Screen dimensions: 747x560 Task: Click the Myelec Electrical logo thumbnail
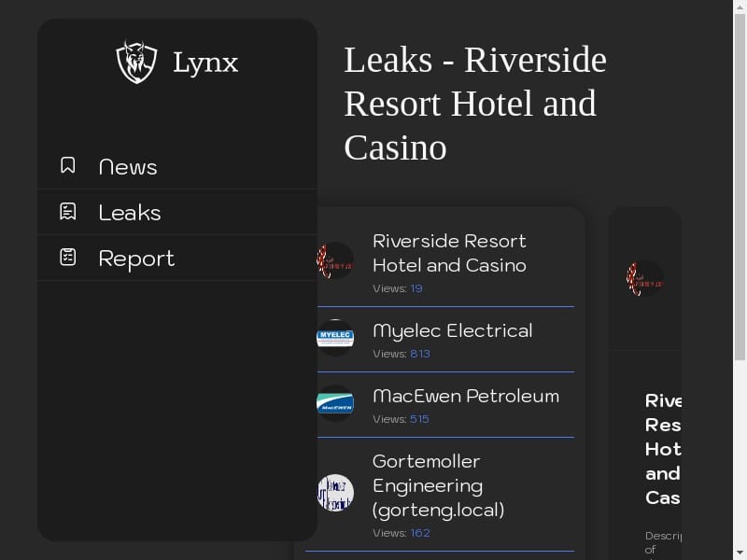335,338
